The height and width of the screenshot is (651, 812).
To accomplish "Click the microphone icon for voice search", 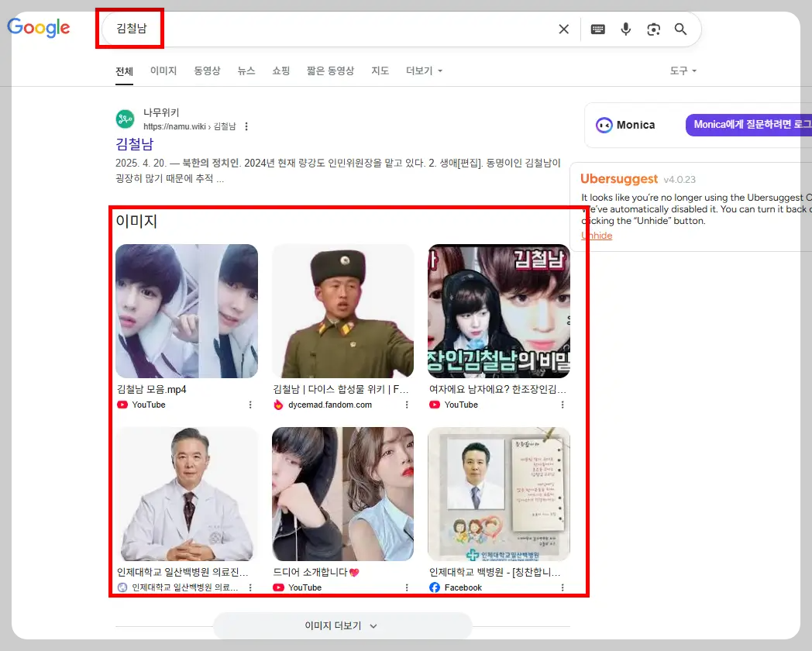I will tap(625, 29).
